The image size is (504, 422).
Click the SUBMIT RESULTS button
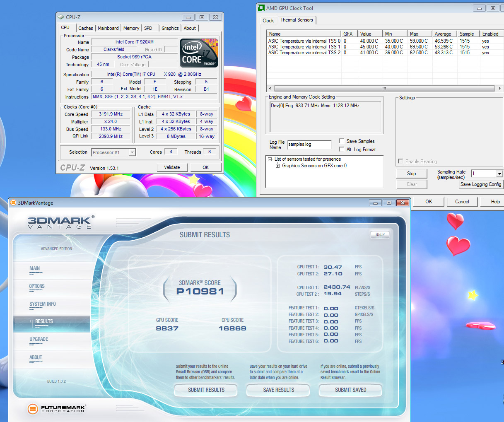(206, 390)
